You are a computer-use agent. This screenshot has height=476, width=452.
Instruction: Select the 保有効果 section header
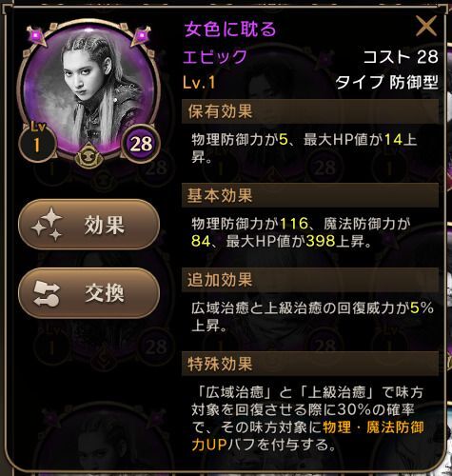pos(310,111)
